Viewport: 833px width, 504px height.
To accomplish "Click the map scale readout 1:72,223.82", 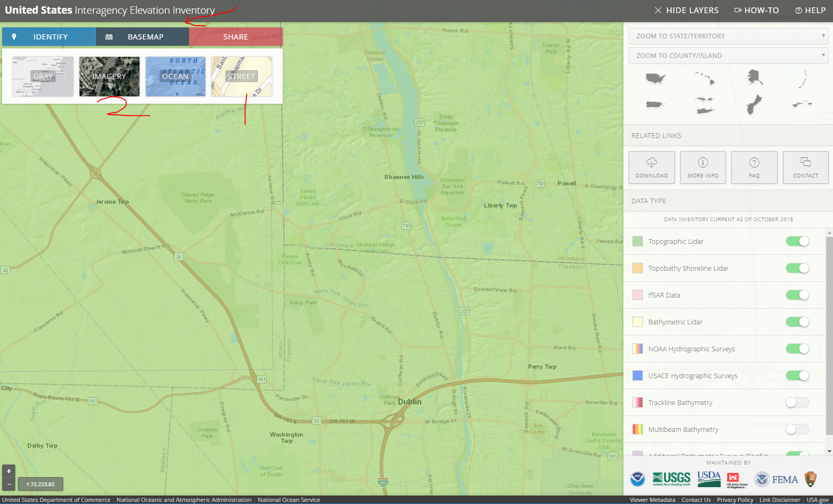I will coord(41,484).
